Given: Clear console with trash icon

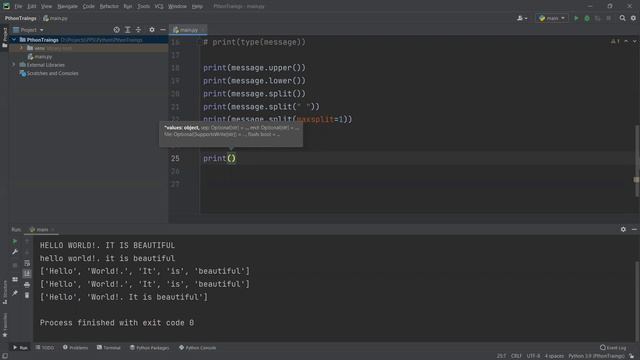Looking at the screenshot, I should click(x=27, y=295).
